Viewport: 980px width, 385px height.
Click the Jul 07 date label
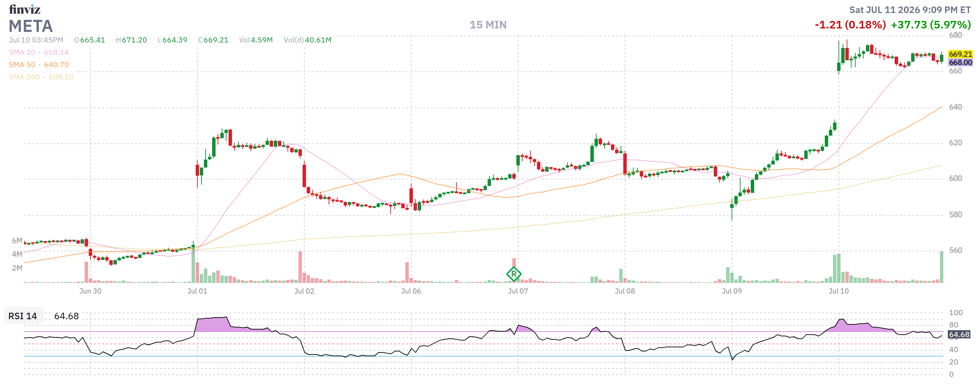518,291
